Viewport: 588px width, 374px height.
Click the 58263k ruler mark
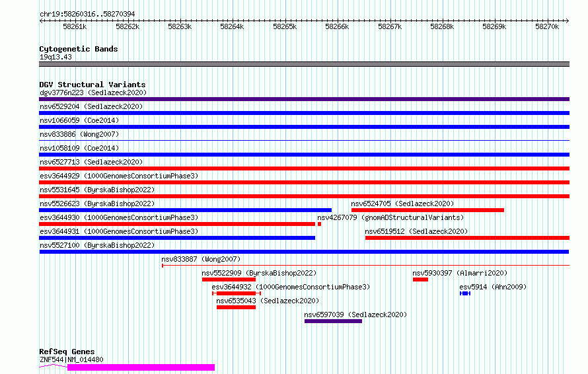click(180, 26)
